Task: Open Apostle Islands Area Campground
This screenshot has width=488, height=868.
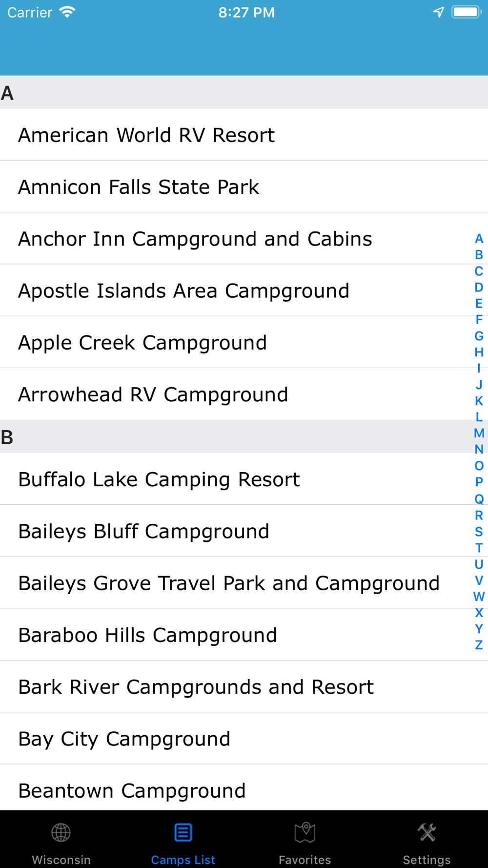Action: tap(183, 291)
